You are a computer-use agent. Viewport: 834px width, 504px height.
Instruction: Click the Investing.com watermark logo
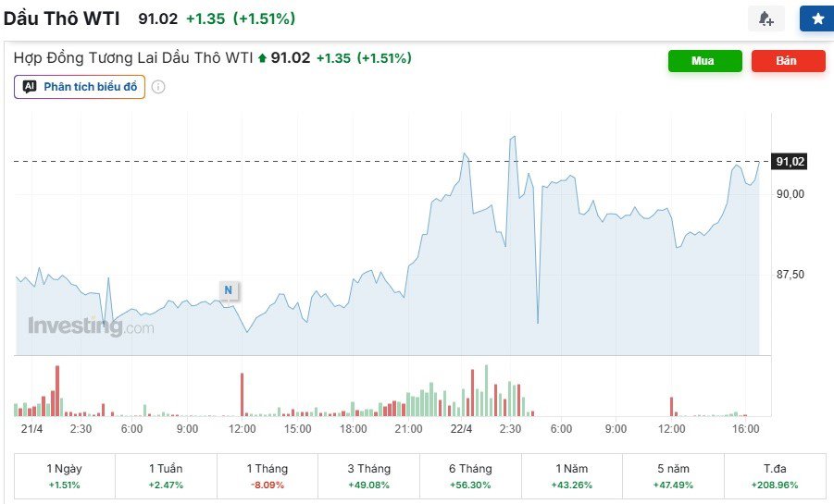[x=91, y=326]
